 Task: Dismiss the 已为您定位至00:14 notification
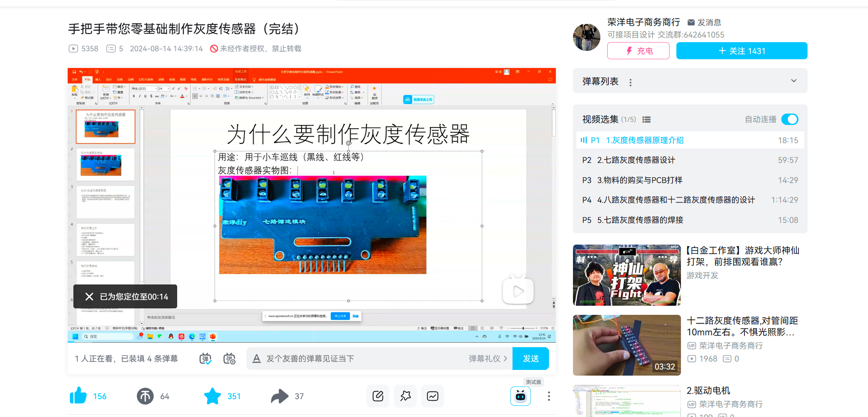[x=89, y=297]
